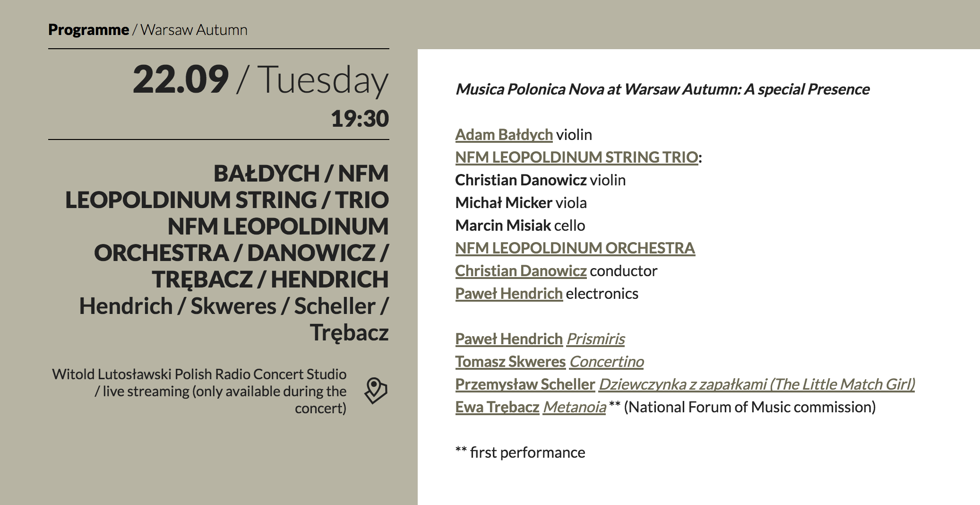This screenshot has width=980, height=505.
Task: Open Paweł Hendrich composer link beside Prismiris
Action: point(509,339)
